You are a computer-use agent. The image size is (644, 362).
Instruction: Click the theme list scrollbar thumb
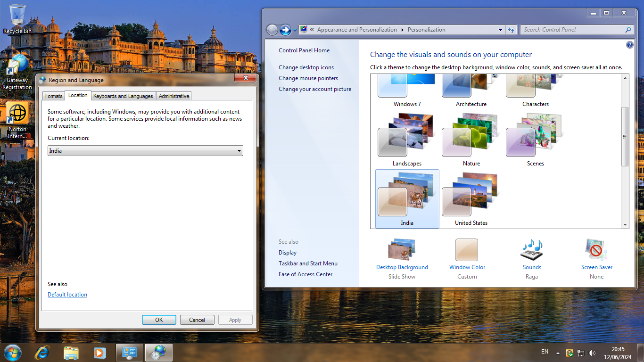(x=625, y=137)
